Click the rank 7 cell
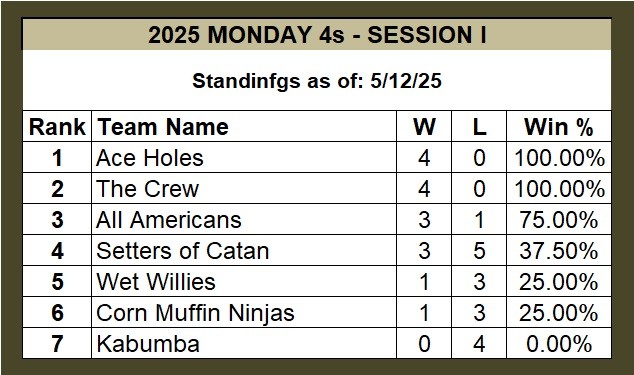 point(57,343)
